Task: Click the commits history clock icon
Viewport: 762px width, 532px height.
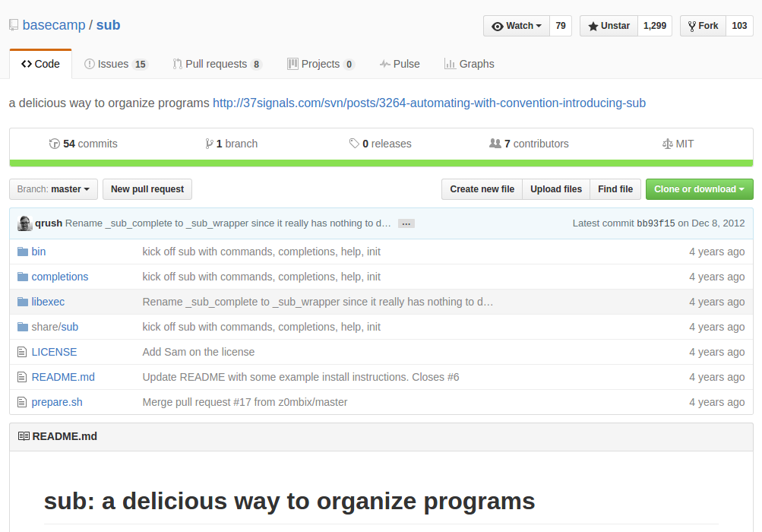Action: coord(55,144)
